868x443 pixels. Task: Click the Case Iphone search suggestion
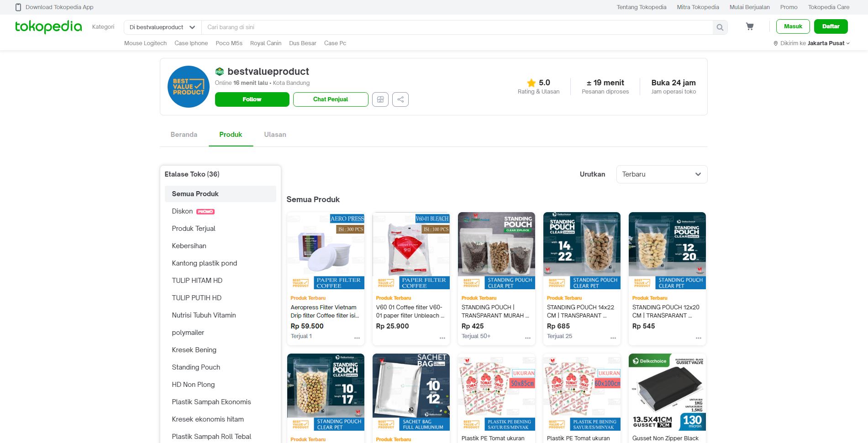[x=191, y=43]
